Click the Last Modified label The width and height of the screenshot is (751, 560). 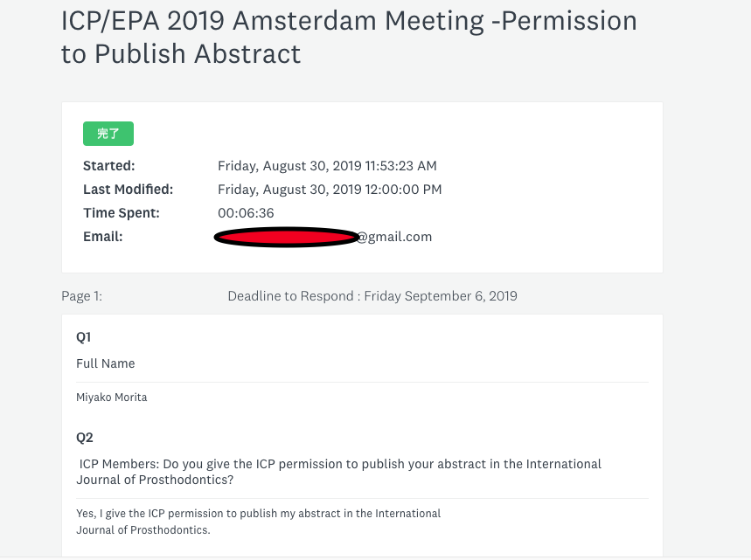[x=129, y=190]
